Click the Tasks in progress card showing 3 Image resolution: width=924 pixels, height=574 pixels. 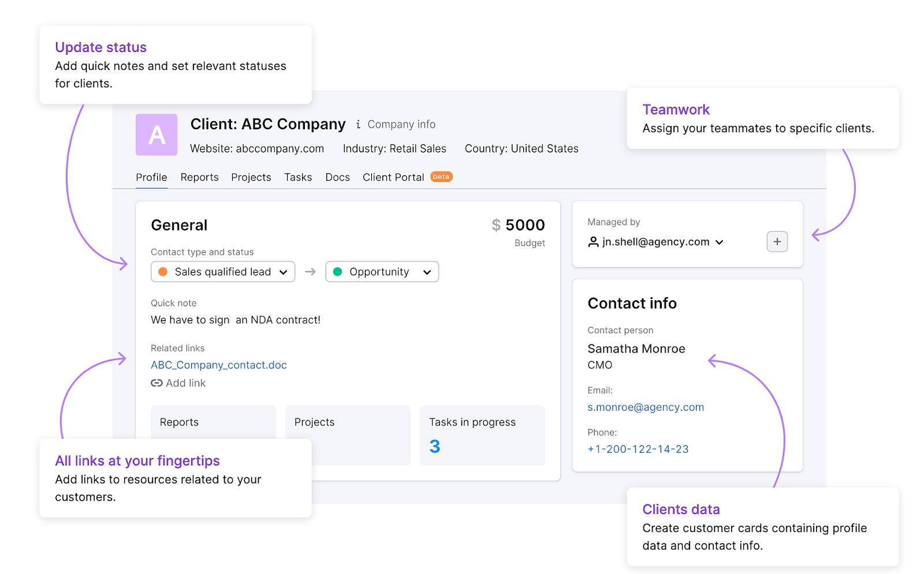[482, 435]
